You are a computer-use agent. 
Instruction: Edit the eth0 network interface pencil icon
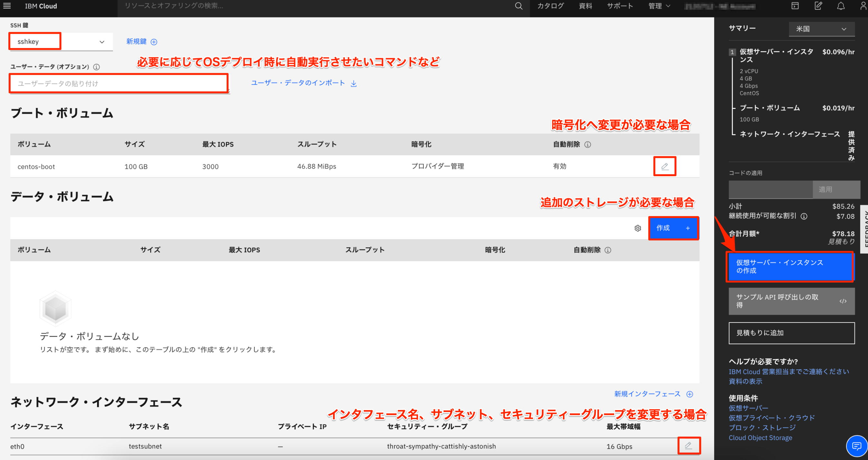coord(688,446)
